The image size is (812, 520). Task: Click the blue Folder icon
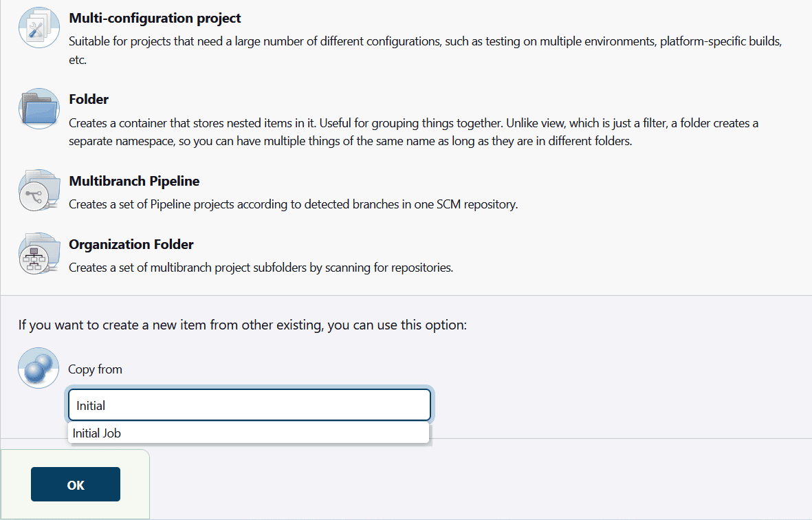point(39,109)
